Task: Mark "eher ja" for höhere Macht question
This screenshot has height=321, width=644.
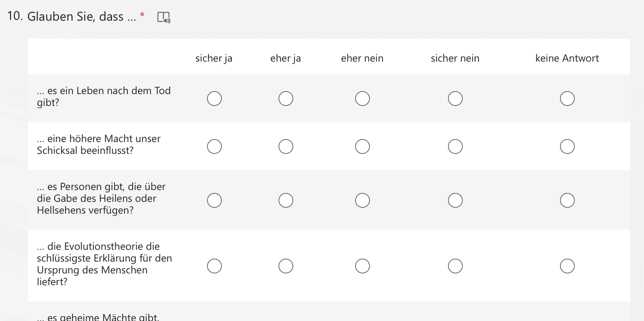Action: click(x=286, y=146)
